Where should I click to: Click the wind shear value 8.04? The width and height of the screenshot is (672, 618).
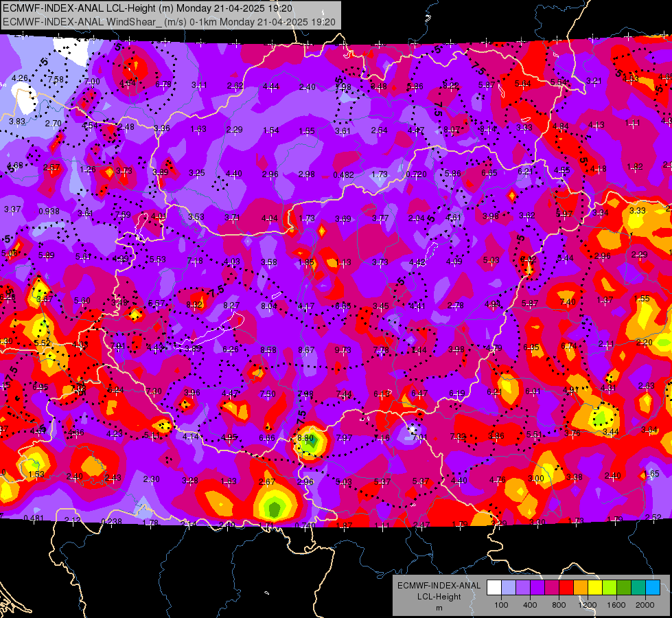(x=269, y=306)
